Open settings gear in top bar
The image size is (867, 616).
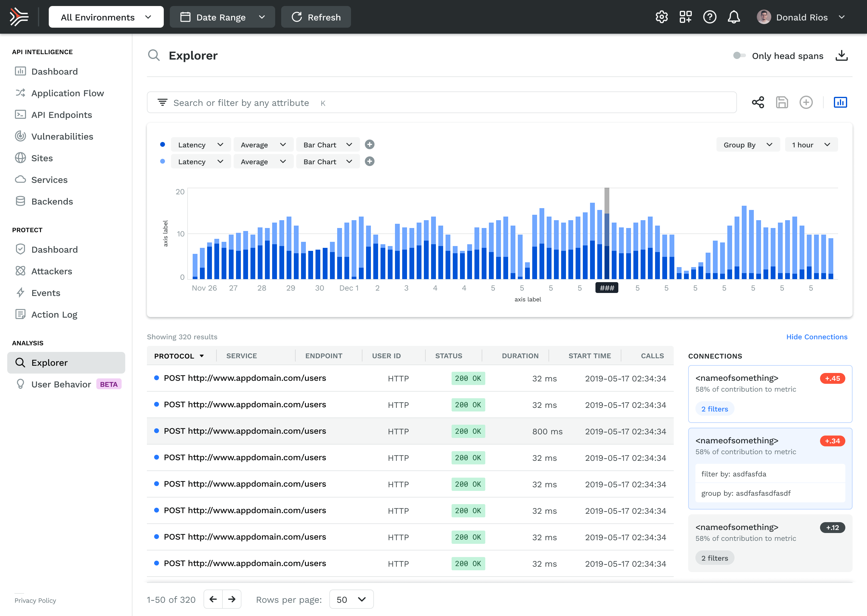point(661,17)
